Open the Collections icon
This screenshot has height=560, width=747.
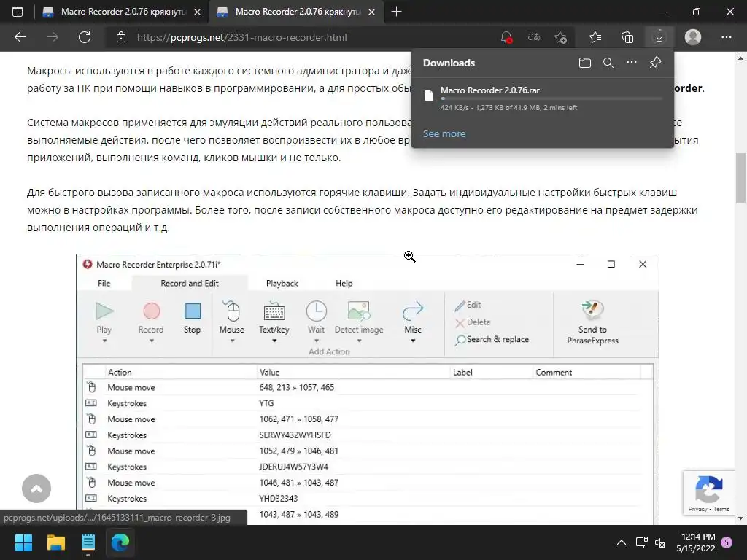pyautogui.click(x=627, y=37)
